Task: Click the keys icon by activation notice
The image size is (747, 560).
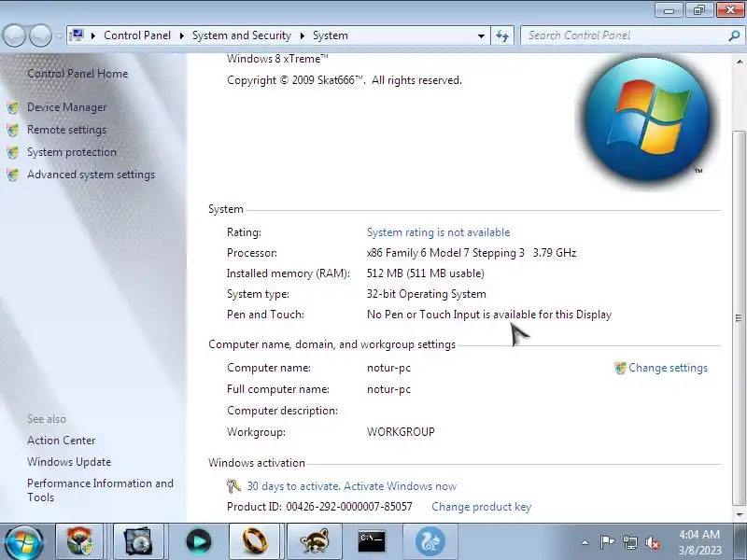Action: 233,486
